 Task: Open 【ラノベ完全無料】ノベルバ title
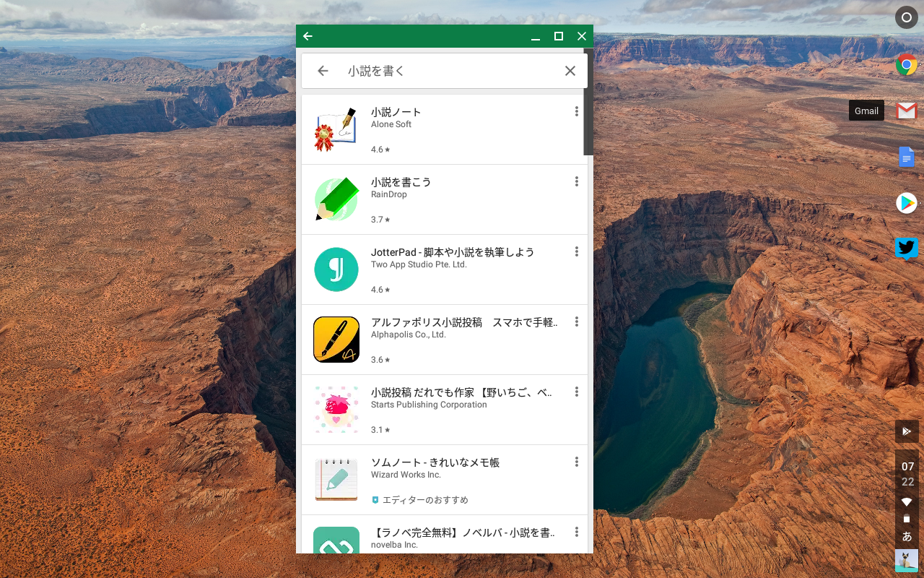[463, 532]
